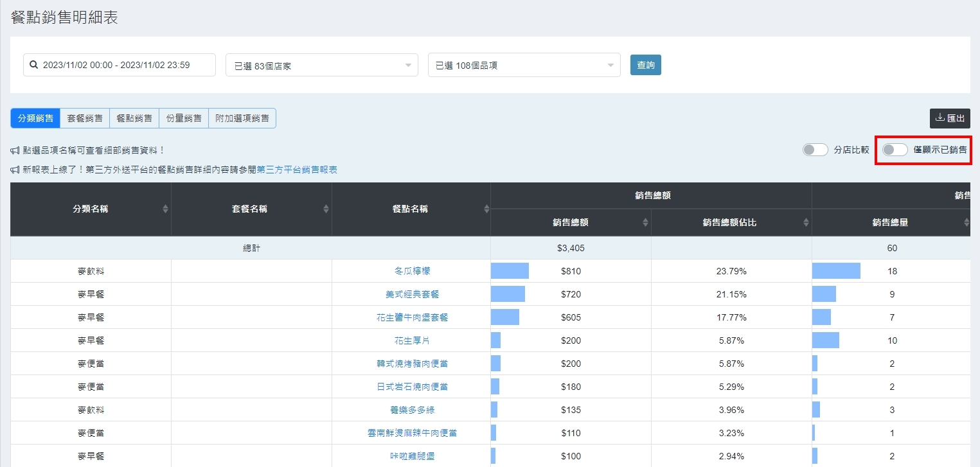Select the 餐點銷售 tab
The image size is (980, 467).
point(134,118)
